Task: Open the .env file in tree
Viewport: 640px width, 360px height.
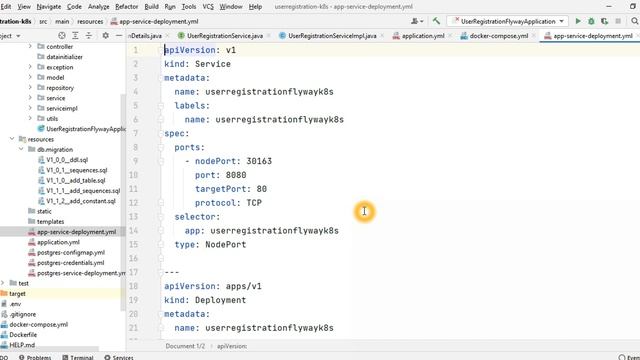Action: (x=15, y=304)
